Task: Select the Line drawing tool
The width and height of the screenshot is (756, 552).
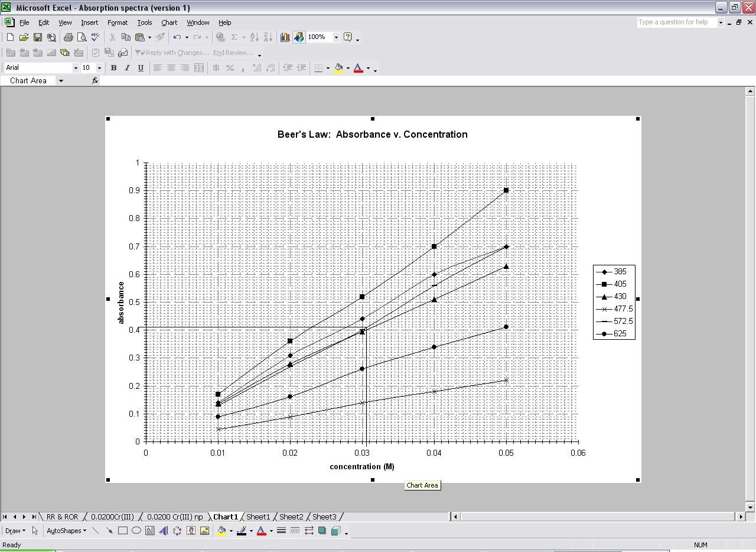Action: click(x=95, y=531)
